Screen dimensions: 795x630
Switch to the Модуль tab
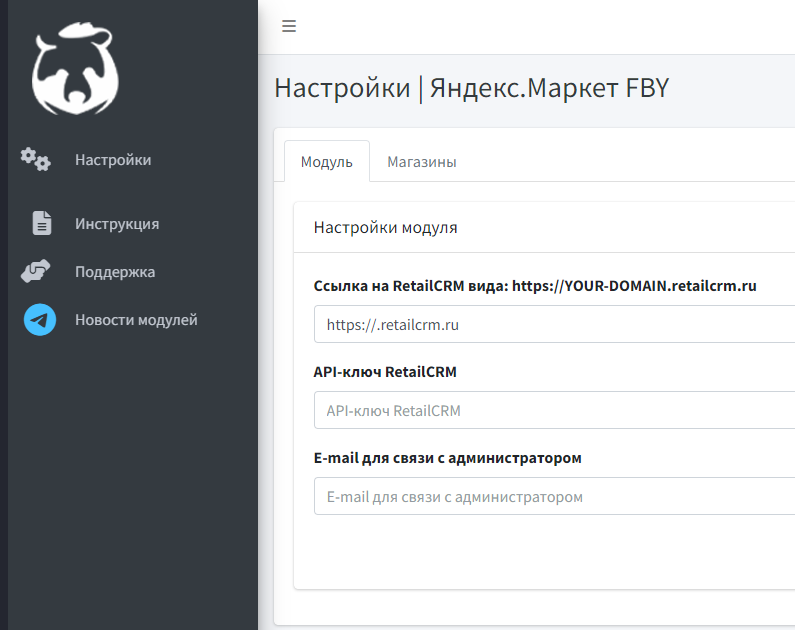tap(327, 162)
